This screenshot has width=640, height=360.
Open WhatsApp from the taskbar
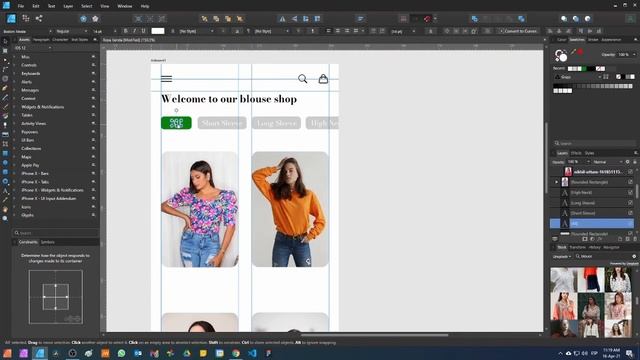[121, 353]
